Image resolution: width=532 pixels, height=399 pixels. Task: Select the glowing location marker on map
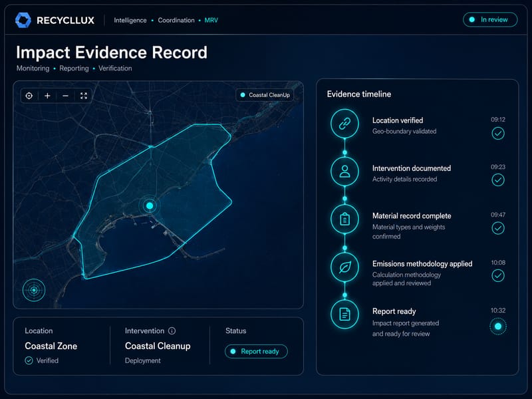(150, 205)
